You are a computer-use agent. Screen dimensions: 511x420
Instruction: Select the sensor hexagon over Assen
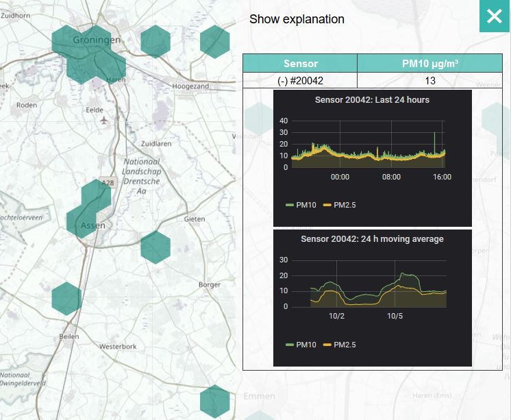81,222
